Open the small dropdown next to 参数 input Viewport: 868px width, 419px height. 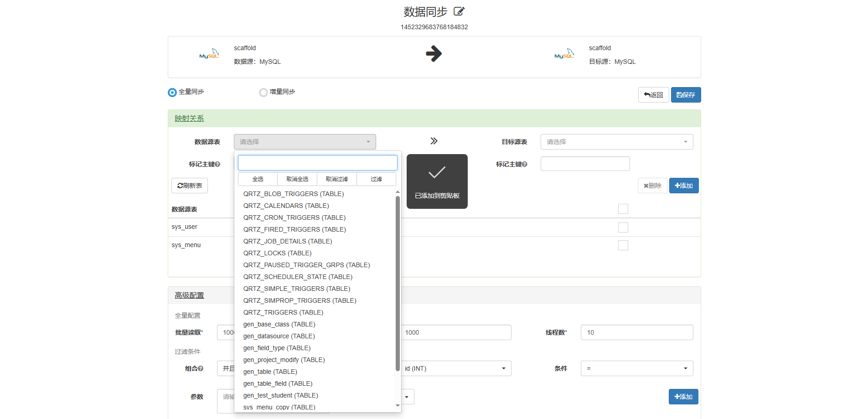tap(407, 397)
